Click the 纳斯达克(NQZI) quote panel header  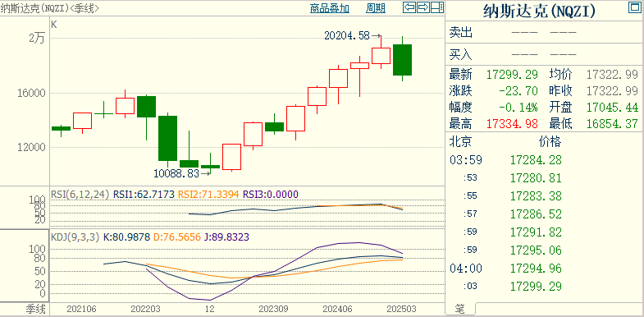539,11
